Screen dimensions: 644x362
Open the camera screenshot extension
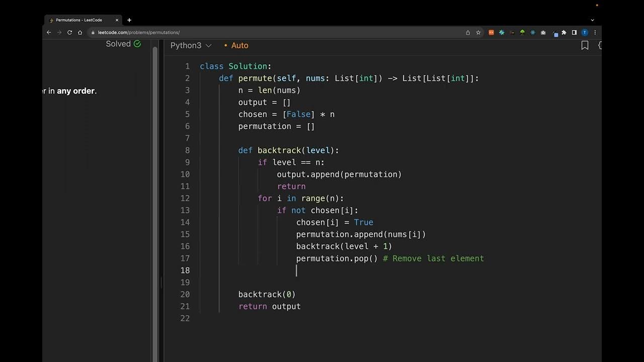(x=543, y=32)
